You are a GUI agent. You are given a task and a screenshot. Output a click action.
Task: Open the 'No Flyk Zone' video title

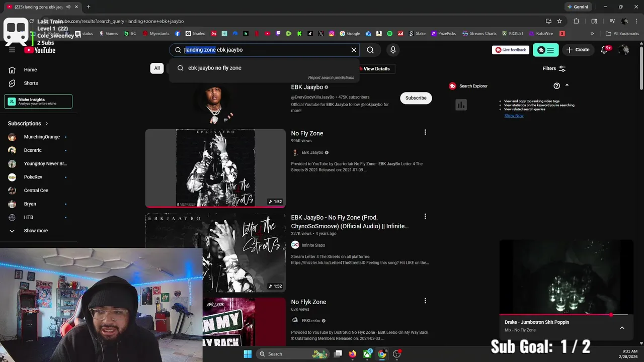308,302
